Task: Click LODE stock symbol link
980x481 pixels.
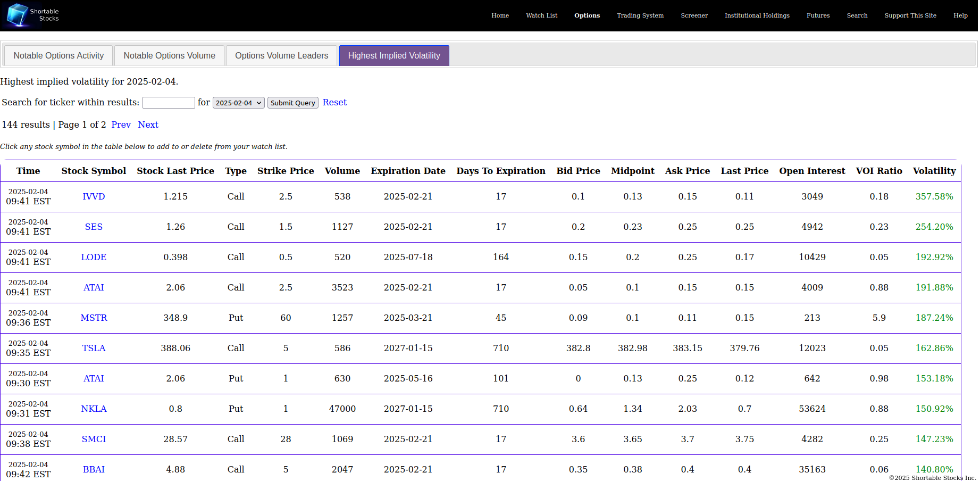Action: [94, 257]
